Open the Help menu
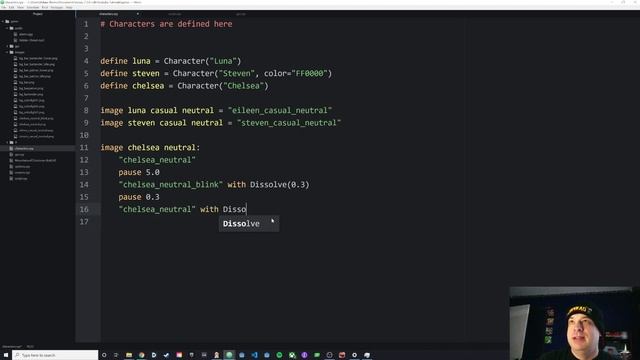 pyautogui.click(x=69, y=7)
